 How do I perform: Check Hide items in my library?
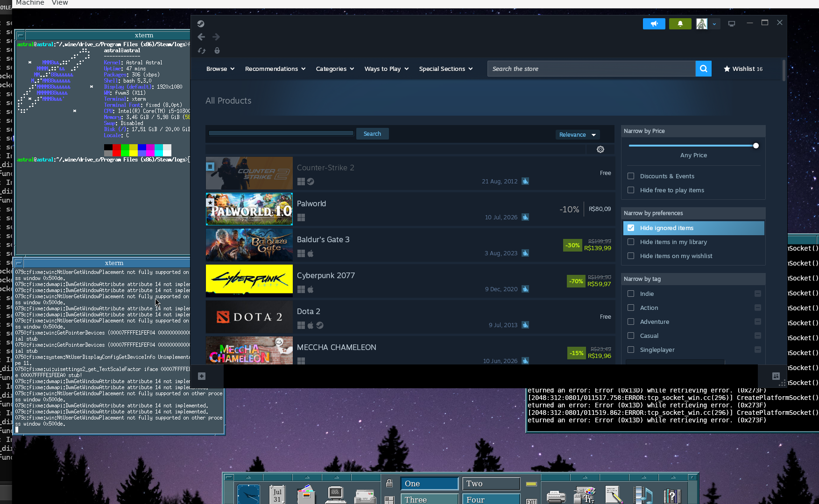(631, 242)
